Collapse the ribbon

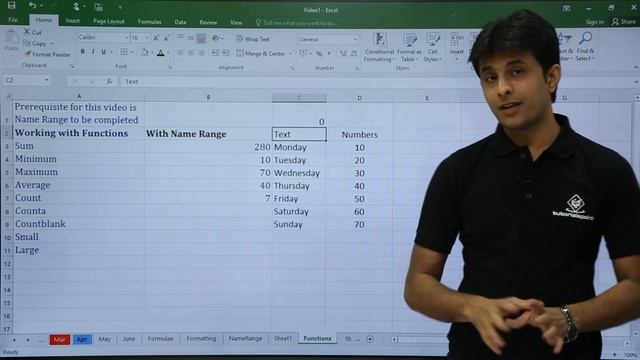pos(636,67)
